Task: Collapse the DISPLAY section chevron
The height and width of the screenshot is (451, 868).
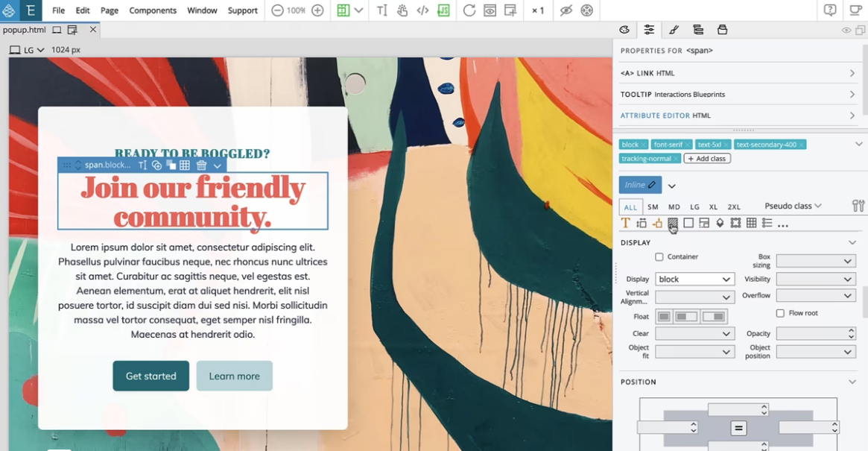Action: [852, 242]
